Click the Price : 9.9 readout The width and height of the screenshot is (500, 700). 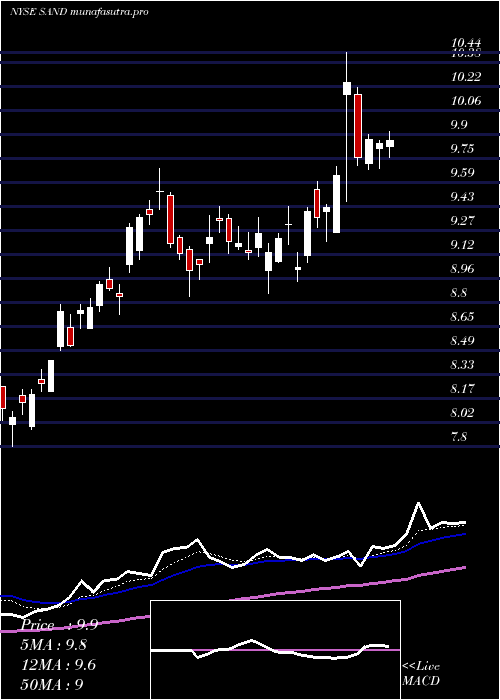point(60,625)
